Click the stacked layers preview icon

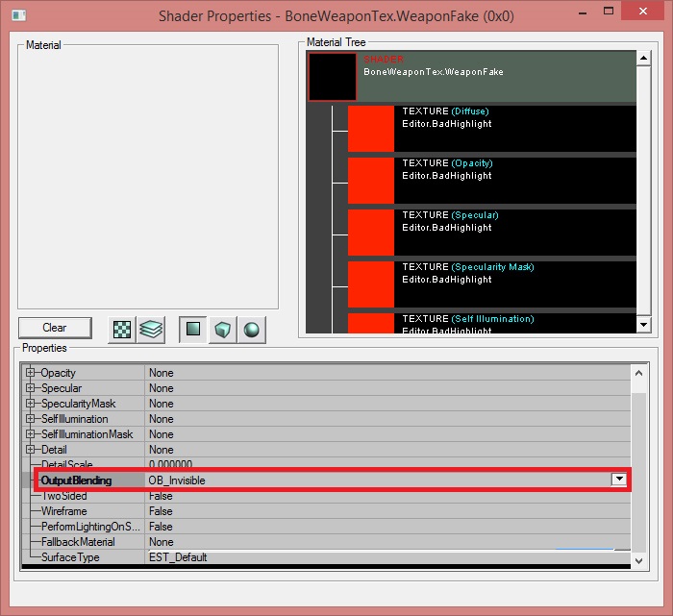[151, 330]
